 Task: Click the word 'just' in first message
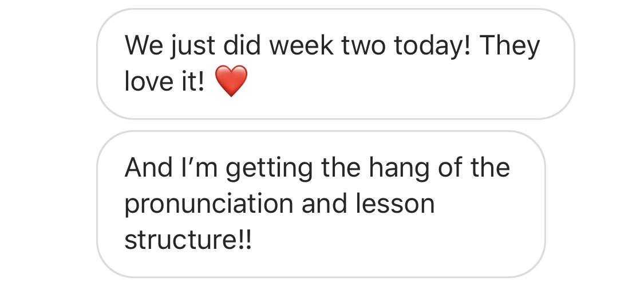(x=192, y=46)
